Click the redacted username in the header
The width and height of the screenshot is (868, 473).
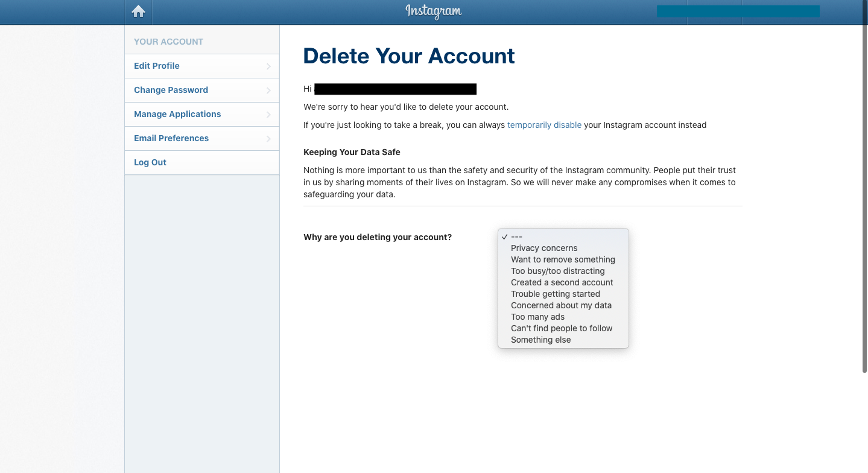pos(738,11)
